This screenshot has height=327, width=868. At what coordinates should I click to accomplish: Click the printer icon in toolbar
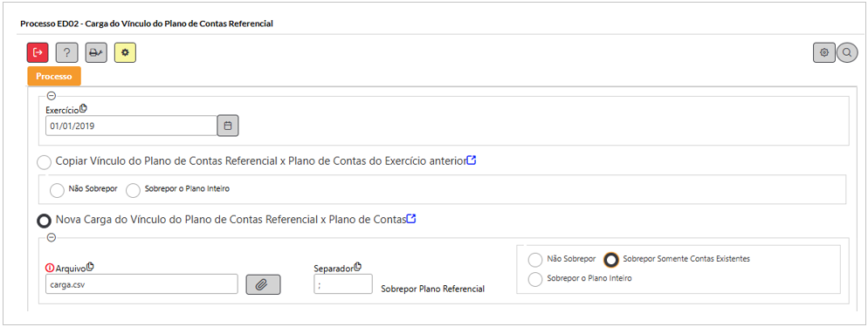[x=96, y=52]
